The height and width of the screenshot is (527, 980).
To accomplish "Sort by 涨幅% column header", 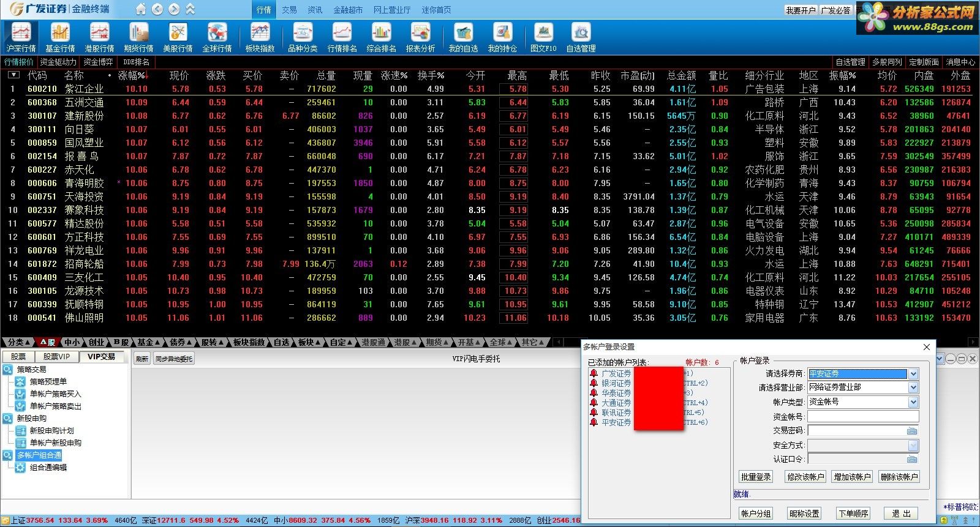I will tap(132, 75).
